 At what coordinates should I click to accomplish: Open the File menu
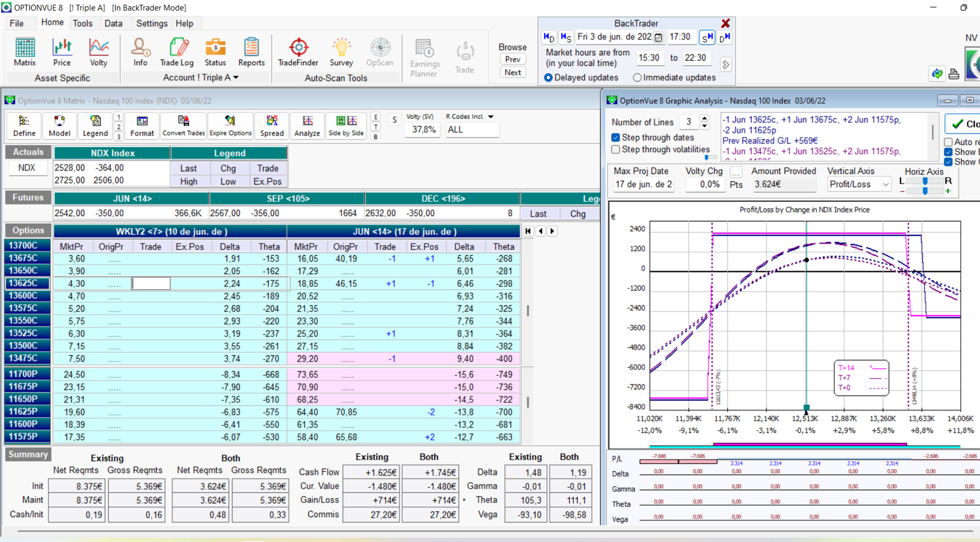tap(17, 23)
